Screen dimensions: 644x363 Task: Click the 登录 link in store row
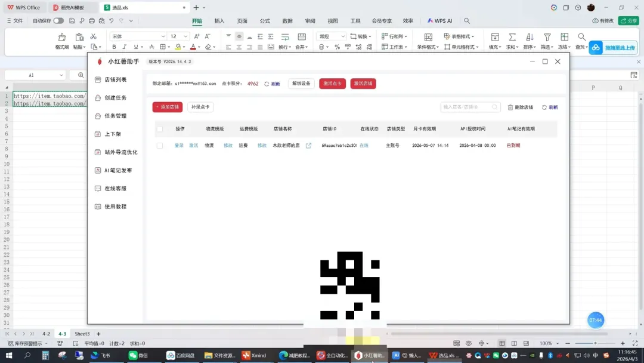[x=179, y=146]
